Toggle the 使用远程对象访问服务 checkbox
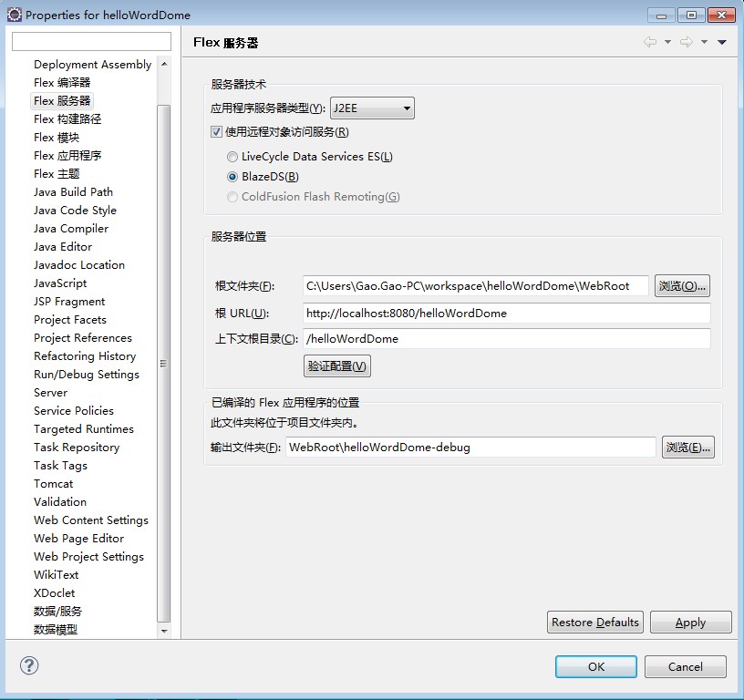The width and height of the screenshot is (744, 700). (217, 132)
